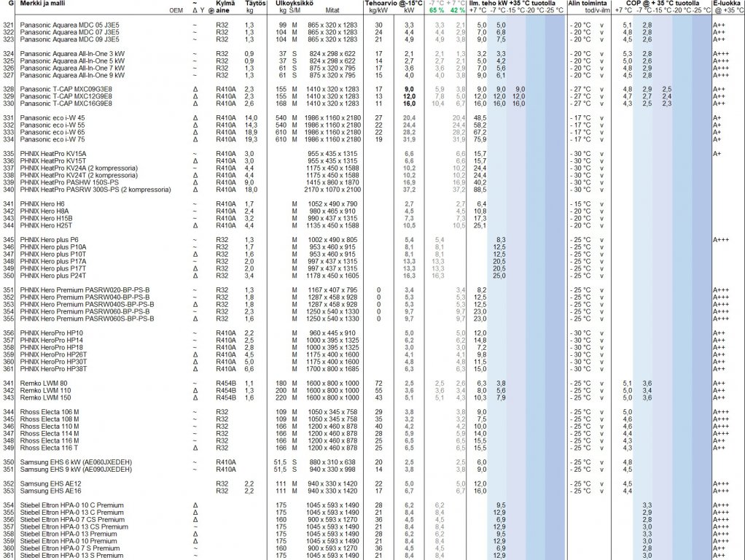Click the 'OEM' subheader label
The image size is (745, 560).
[176, 10]
